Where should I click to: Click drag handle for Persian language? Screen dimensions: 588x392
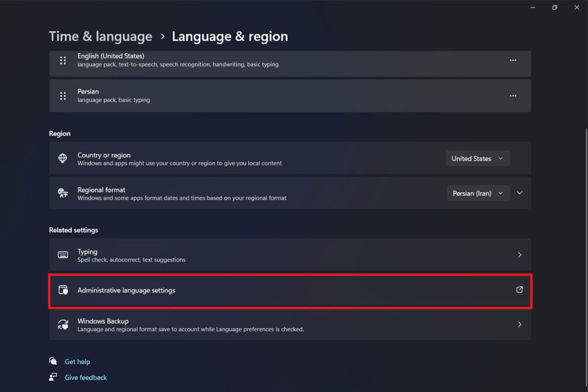pos(63,96)
